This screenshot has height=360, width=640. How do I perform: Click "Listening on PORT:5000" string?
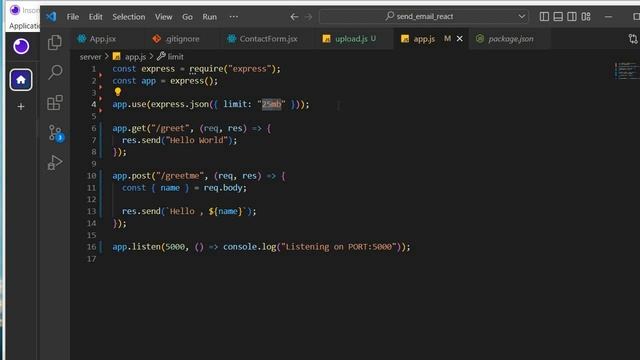click(x=338, y=247)
